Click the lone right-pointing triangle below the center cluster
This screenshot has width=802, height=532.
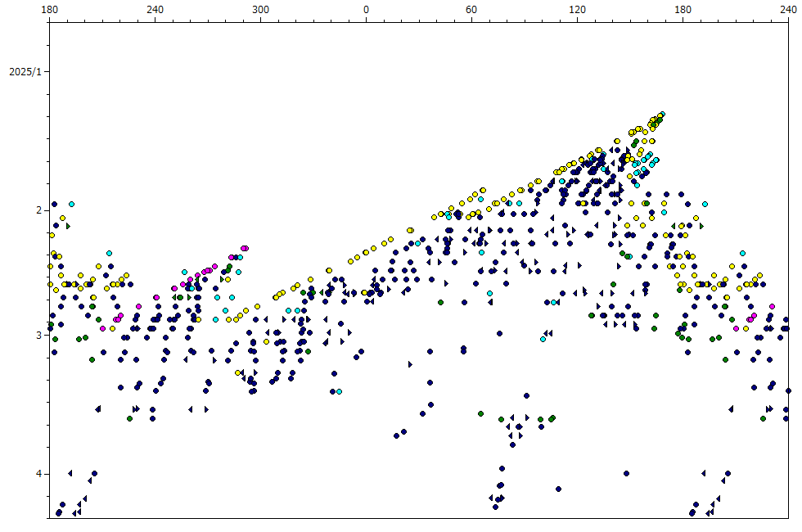[410, 363]
